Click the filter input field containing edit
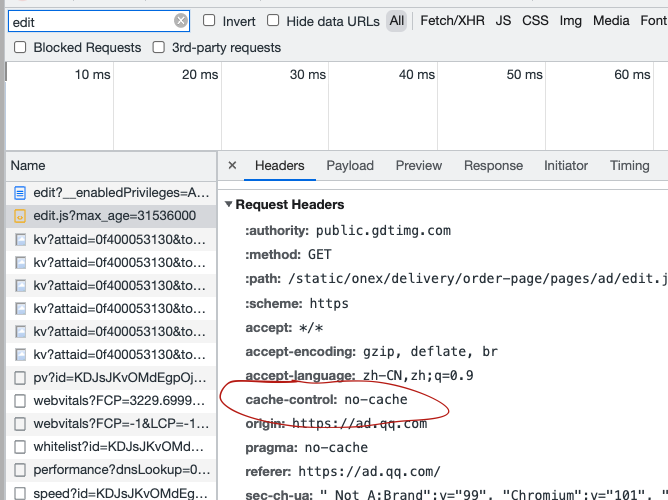Screen dimensions: 668x500 click(88, 21)
